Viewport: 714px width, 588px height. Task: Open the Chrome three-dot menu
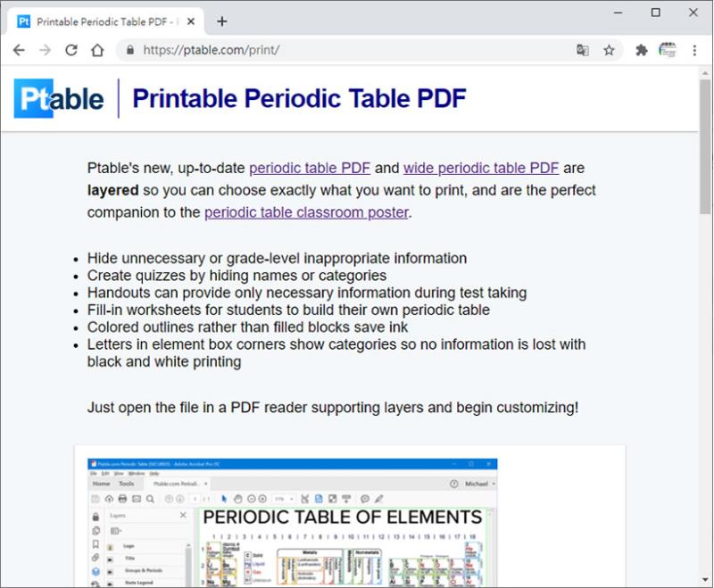(x=694, y=50)
